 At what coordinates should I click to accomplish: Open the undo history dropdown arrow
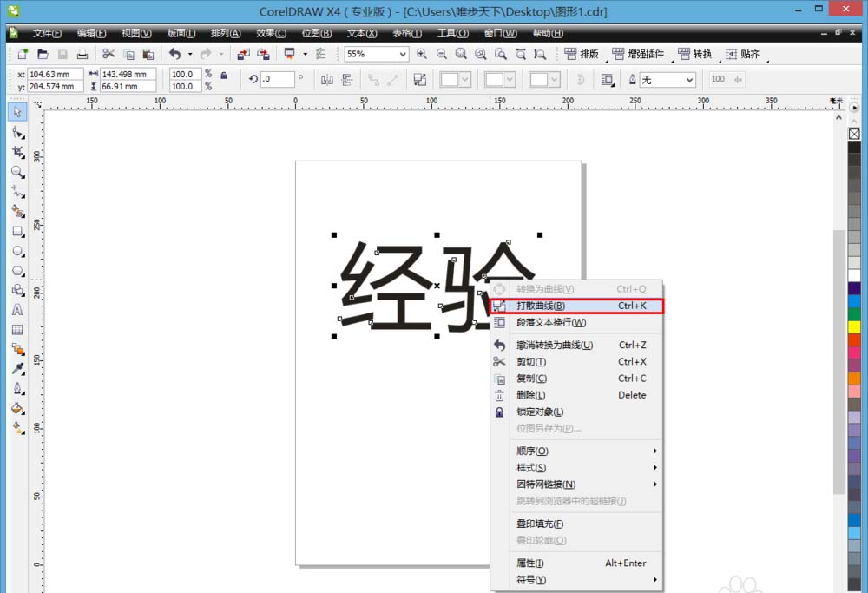pyautogui.click(x=190, y=54)
